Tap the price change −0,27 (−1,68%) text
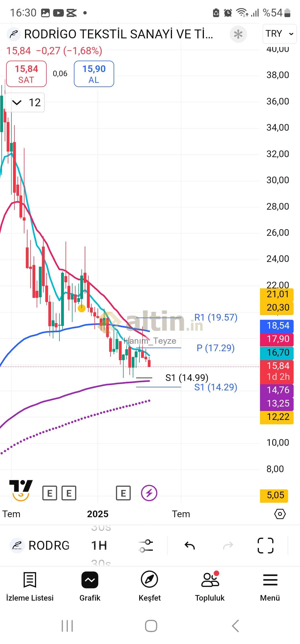The width and height of the screenshot is (300, 644). coord(69,51)
